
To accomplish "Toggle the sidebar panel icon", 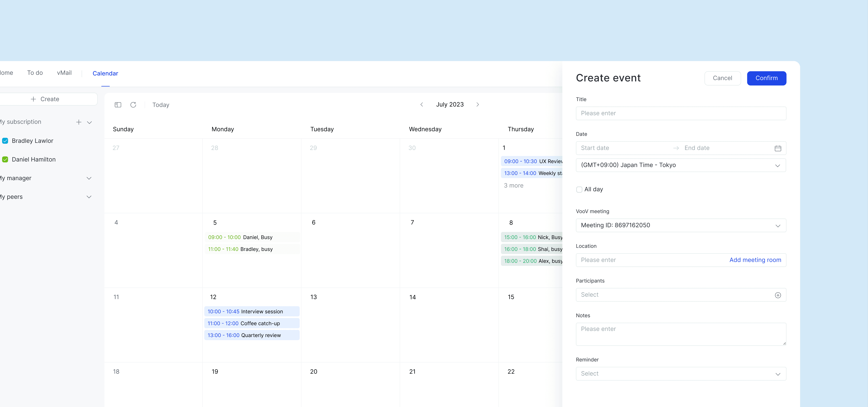I will 118,105.
